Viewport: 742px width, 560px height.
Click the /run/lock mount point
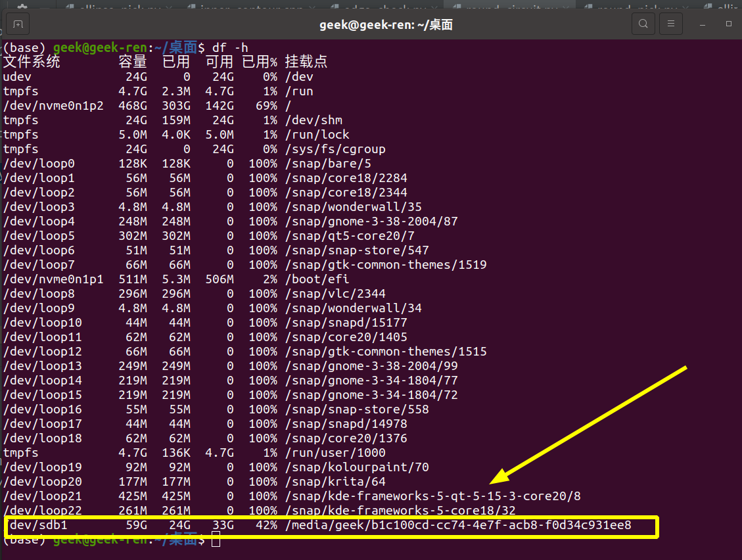pos(317,135)
